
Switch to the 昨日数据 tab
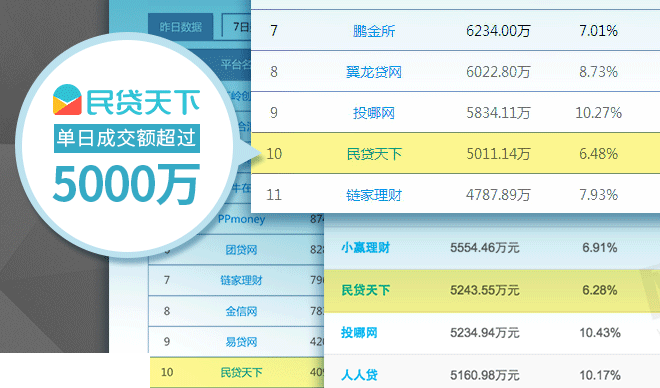click(181, 27)
